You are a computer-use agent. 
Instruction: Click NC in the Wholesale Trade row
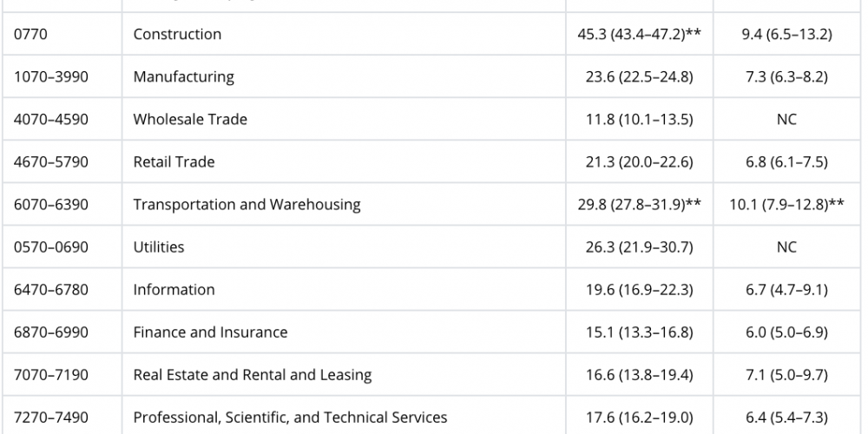[786, 120]
